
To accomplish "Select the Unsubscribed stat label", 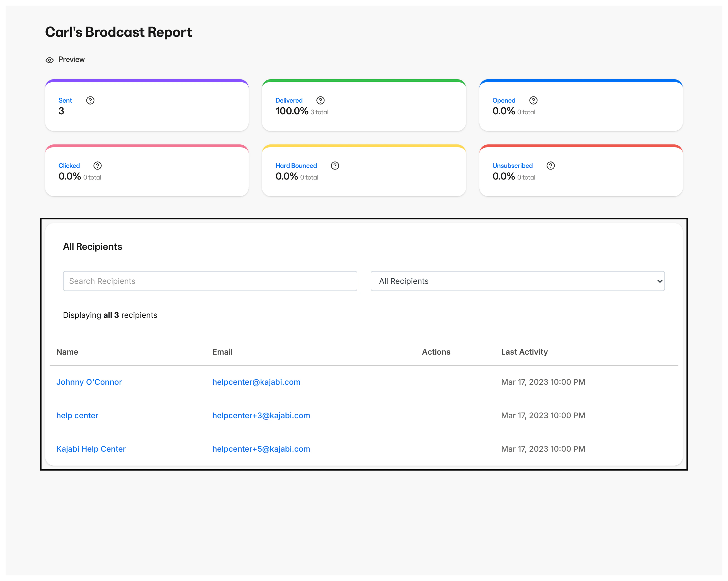I will [512, 166].
